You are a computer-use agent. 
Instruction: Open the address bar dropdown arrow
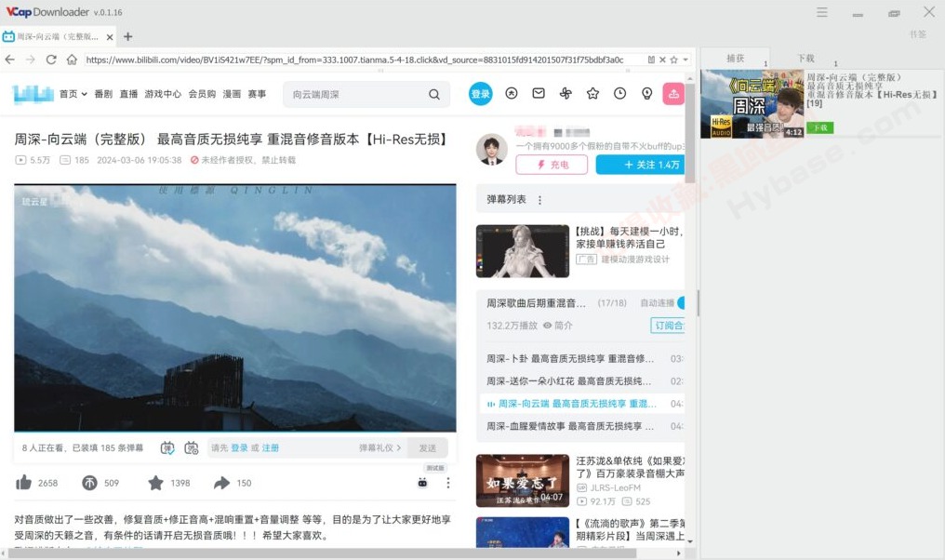[685, 60]
